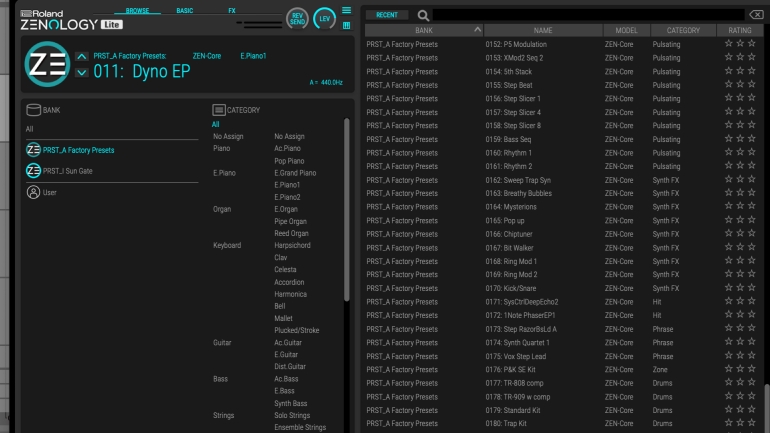770x433 pixels.
Task: Click the CATEGORY panel icon
Action: point(219,109)
